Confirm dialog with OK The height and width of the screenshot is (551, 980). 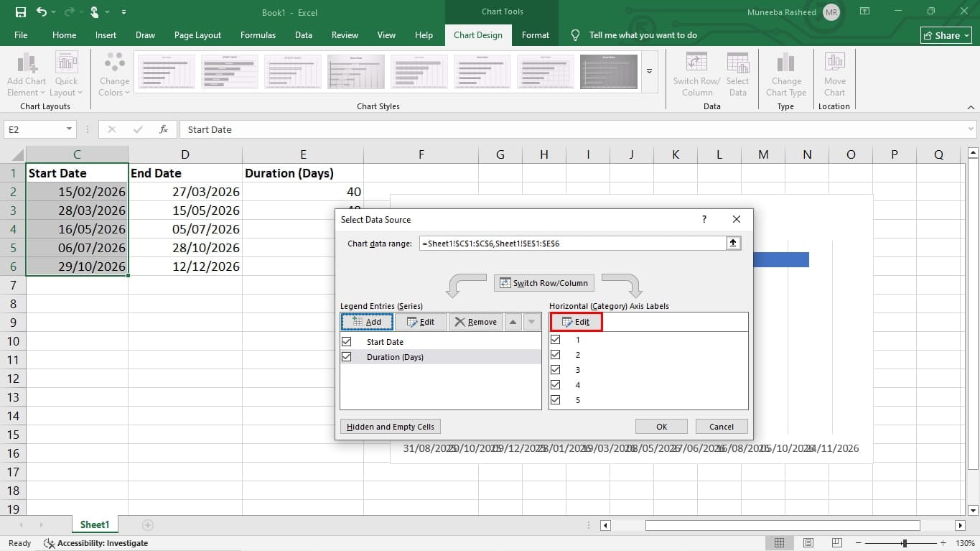pos(661,427)
